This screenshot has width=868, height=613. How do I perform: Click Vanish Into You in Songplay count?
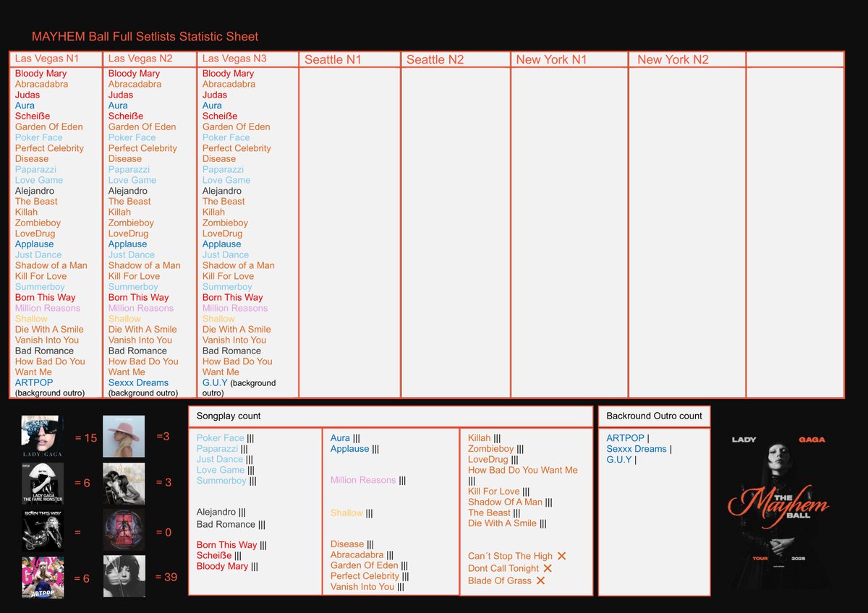[362, 587]
